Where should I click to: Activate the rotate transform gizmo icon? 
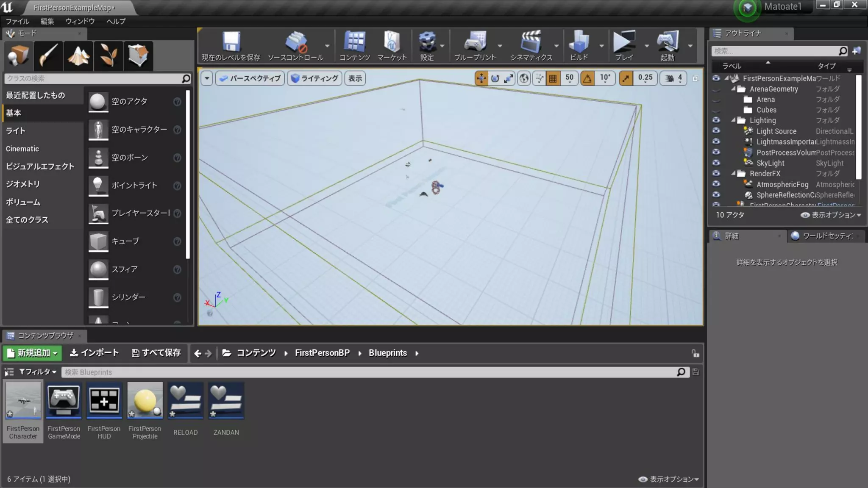(x=495, y=78)
